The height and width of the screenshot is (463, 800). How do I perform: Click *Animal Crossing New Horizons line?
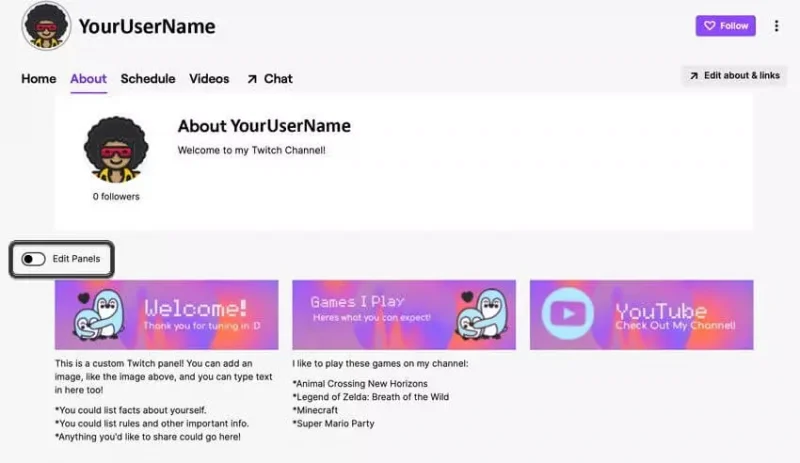click(x=360, y=383)
